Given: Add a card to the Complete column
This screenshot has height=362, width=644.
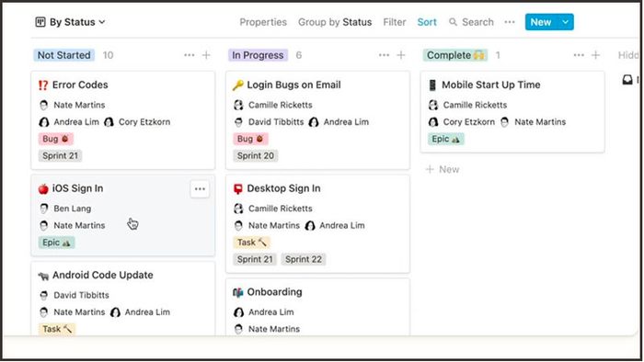Looking at the screenshot, I should tap(595, 55).
